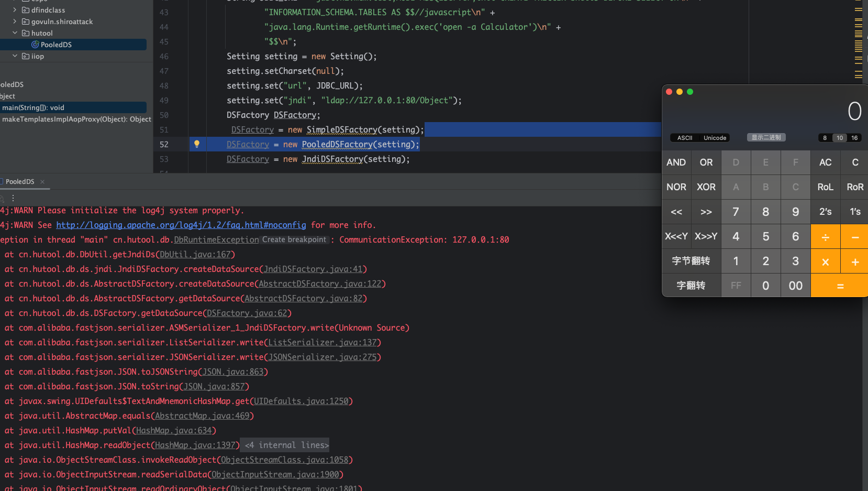Click the OR key on the calculator
This screenshot has width=868, height=491.
(x=706, y=162)
